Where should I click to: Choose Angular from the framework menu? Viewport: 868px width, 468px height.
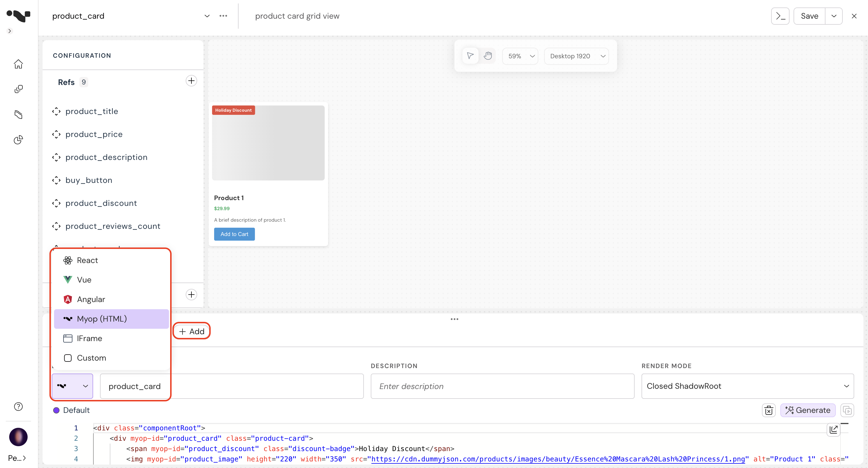point(111,299)
